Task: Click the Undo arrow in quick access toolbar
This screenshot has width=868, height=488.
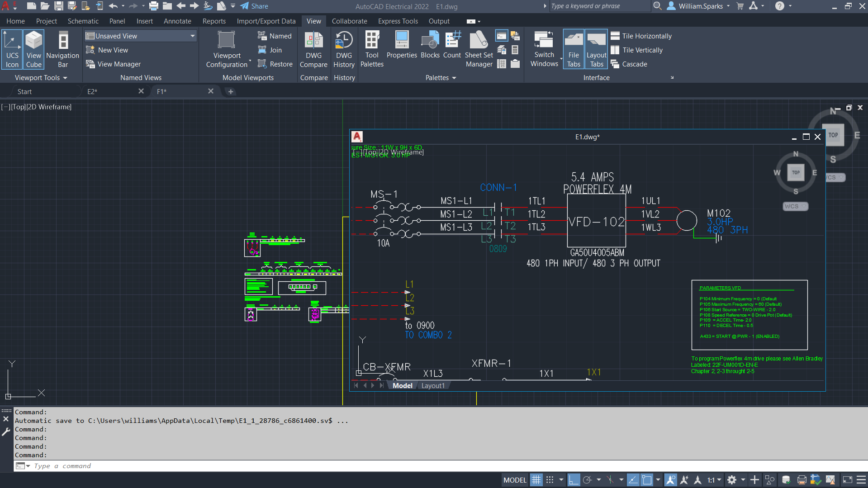Action: [113, 6]
